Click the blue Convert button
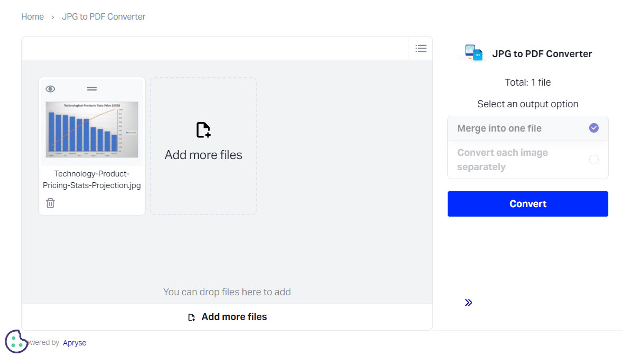Viewport: 644px width, 358px height. point(528,204)
